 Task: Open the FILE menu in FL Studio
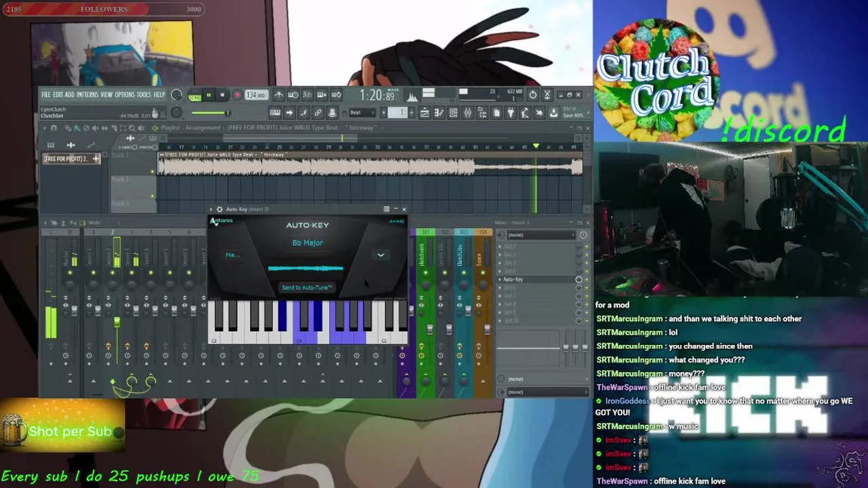tap(45, 95)
